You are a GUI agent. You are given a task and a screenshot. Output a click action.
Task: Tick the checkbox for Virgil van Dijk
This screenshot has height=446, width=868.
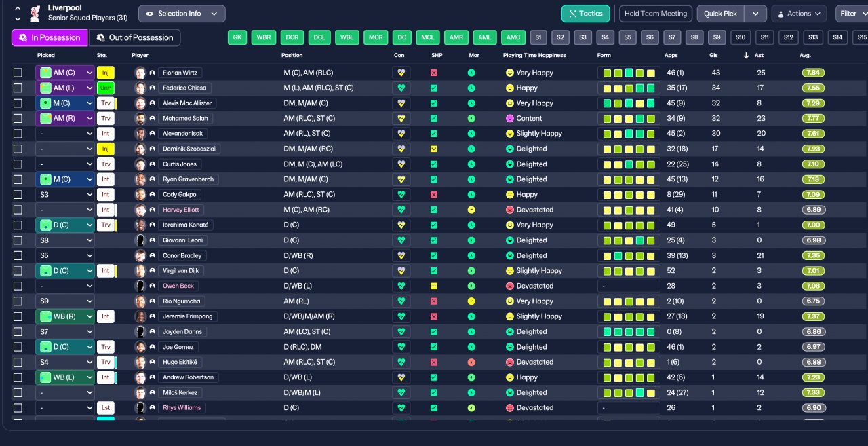coord(18,271)
